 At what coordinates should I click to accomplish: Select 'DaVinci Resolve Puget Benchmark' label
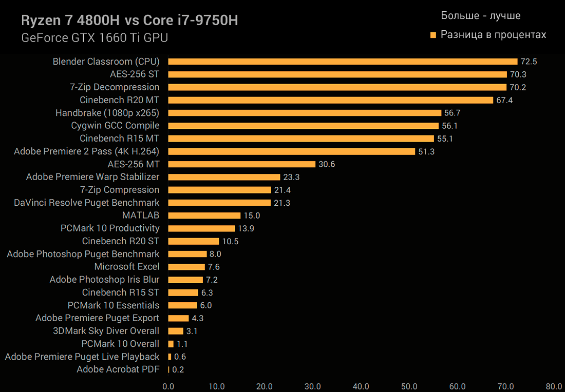[x=86, y=203]
